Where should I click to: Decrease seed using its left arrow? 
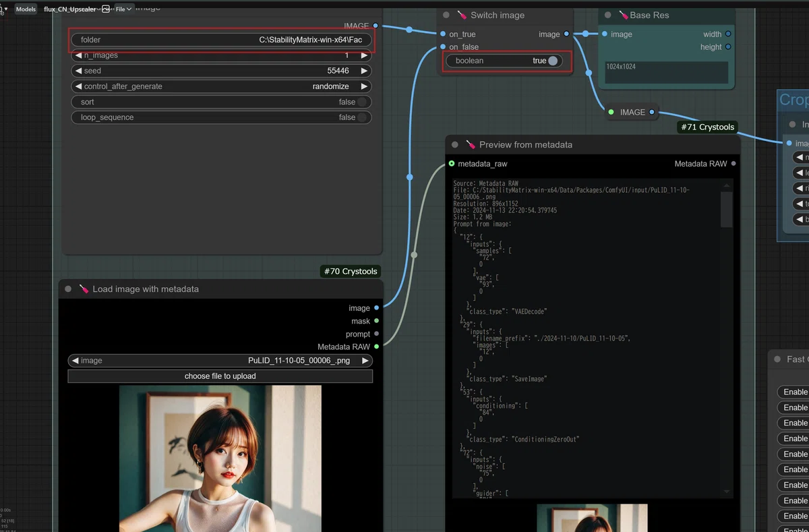78,71
